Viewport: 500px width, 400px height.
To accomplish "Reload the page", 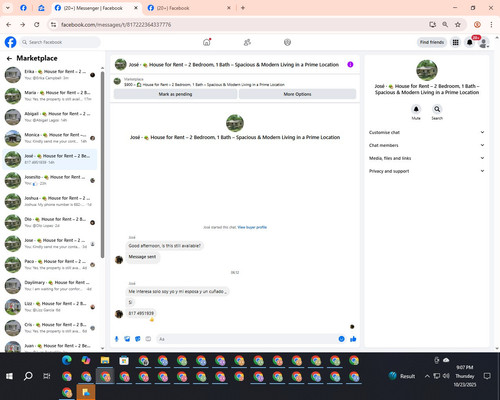I will [x=37, y=25].
